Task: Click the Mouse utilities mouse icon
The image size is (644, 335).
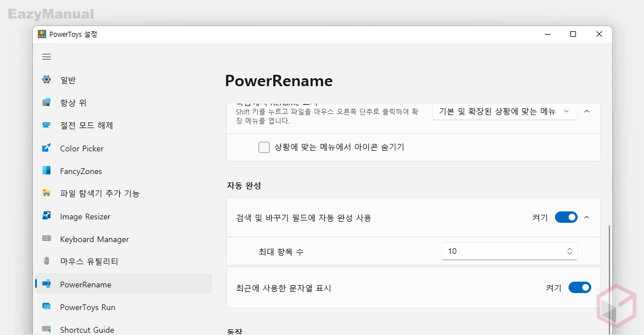Action: point(46,261)
